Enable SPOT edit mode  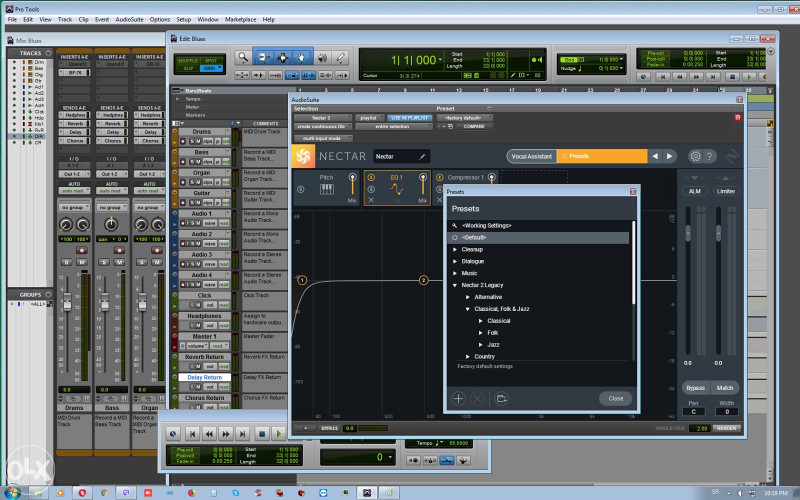click(211, 61)
